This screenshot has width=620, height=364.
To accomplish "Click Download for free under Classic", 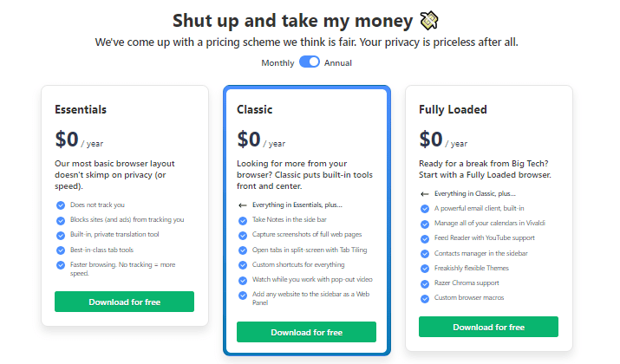I will pyautogui.click(x=306, y=332).
